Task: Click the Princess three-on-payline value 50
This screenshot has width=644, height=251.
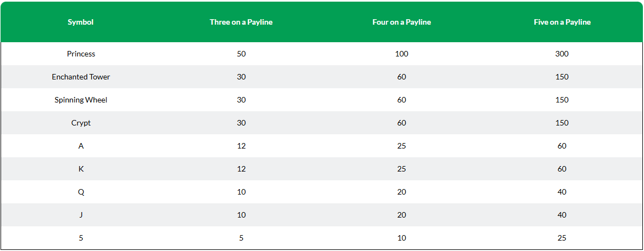Action: pyautogui.click(x=241, y=54)
